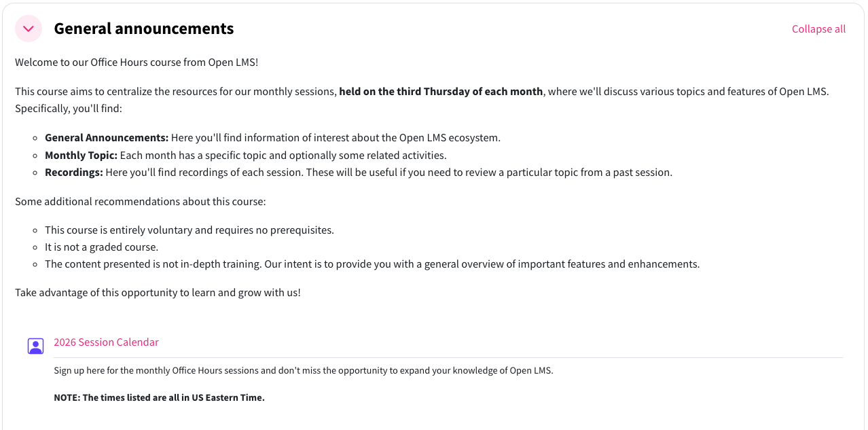
Task: Open the 2026 Session Calendar link
Action: tap(106, 342)
